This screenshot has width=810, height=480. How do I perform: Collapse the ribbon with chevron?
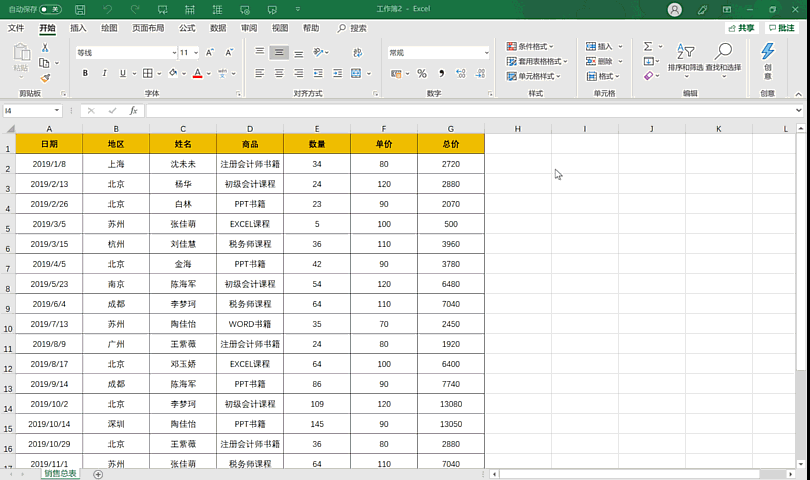pyautogui.click(x=799, y=94)
